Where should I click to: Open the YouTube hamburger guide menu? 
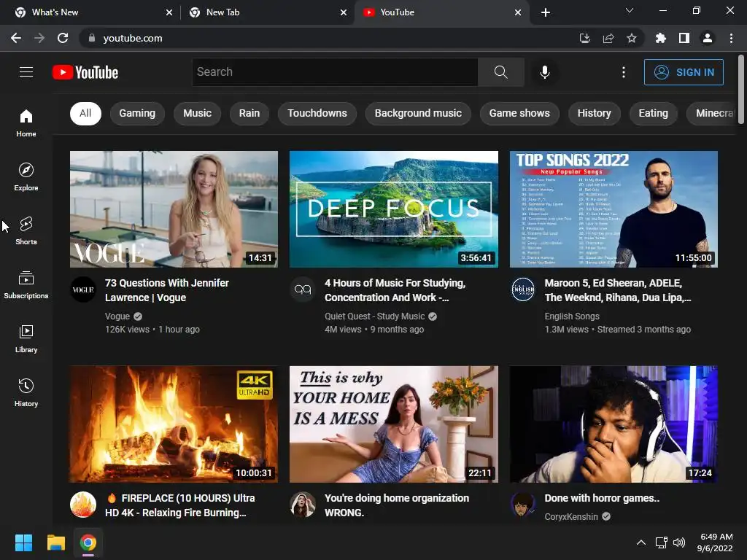tap(26, 72)
